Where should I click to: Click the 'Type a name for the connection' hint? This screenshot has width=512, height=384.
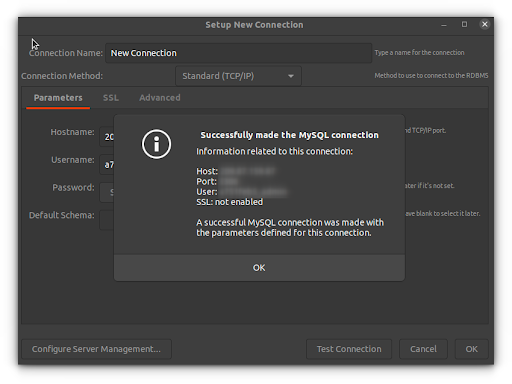coord(419,53)
